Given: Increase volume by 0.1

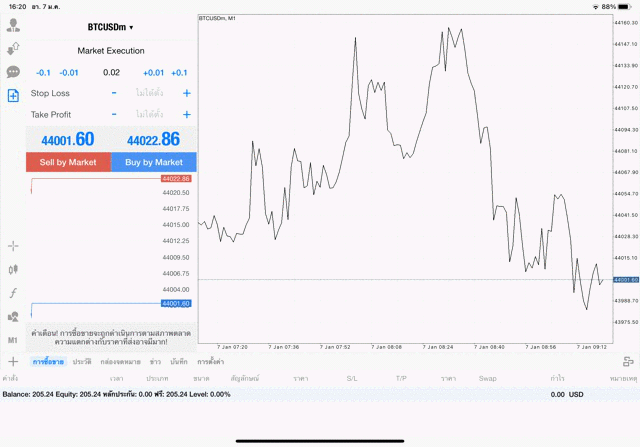Looking at the screenshot, I should pyautogui.click(x=179, y=73).
